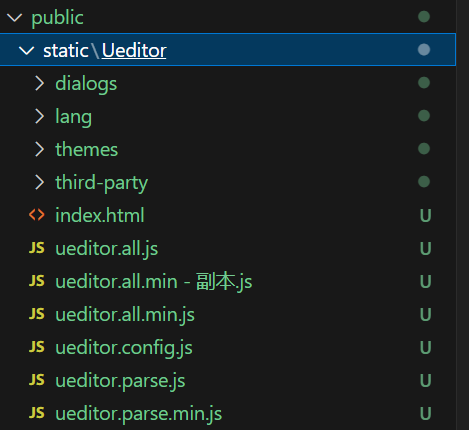This screenshot has height=430, width=469.
Task: Click the Ueditor path segment label
Action: (134, 51)
